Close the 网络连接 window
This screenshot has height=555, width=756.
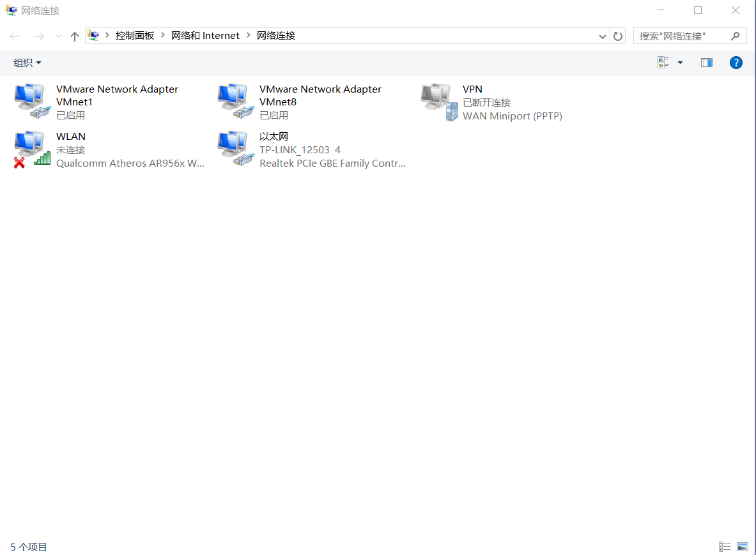pos(735,10)
